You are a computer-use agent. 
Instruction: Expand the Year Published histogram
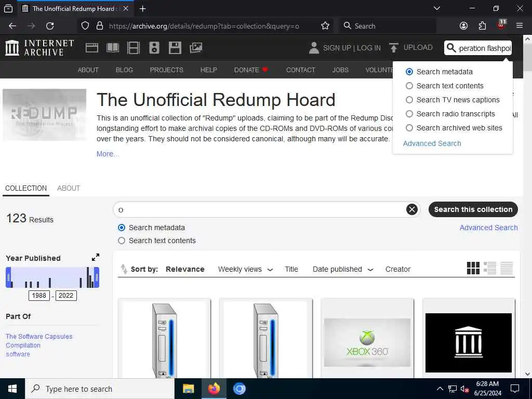click(x=96, y=258)
